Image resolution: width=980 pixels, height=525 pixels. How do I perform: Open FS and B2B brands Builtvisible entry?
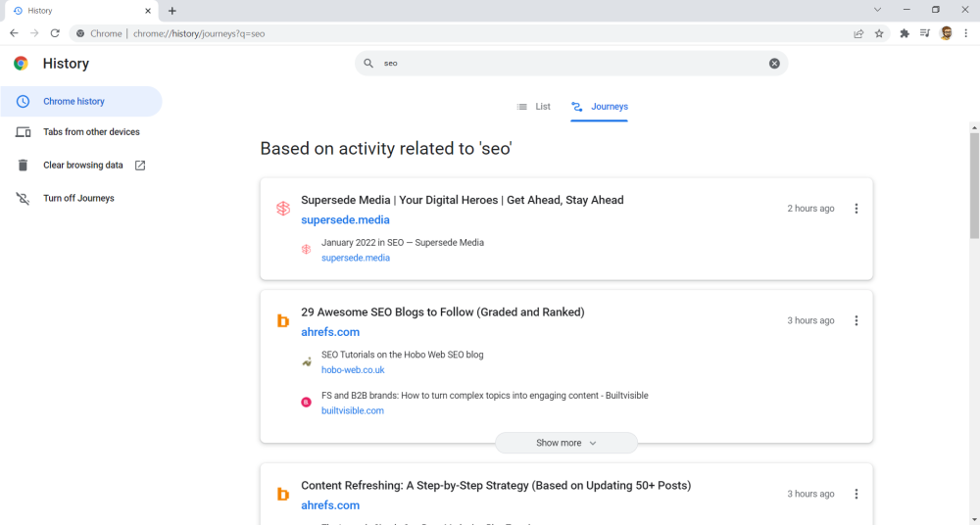tap(484, 395)
